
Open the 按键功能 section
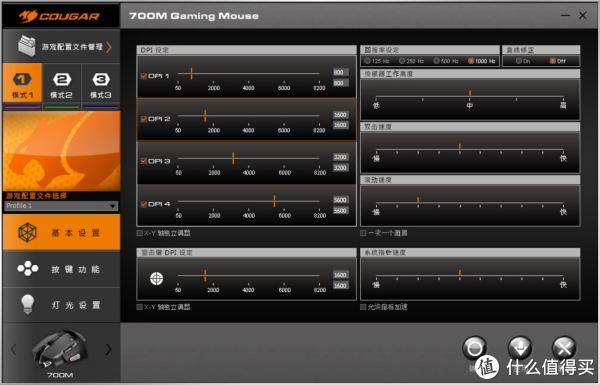pyautogui.click(x=61, y=269)
